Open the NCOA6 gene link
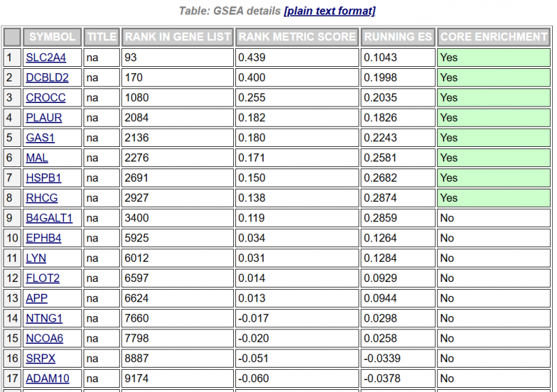The height and width of the screenshot is (392, 557). coord(45,338)
